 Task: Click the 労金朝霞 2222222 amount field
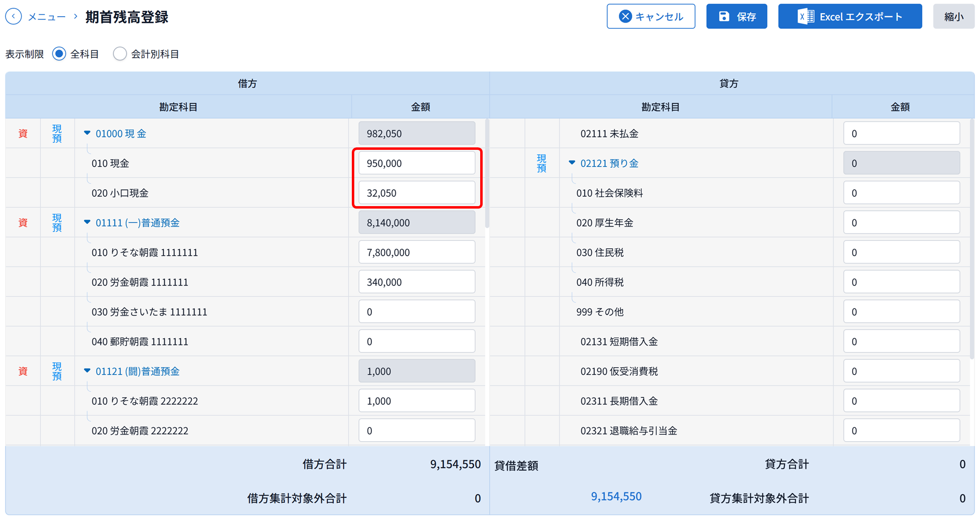(x=416, y=430)
